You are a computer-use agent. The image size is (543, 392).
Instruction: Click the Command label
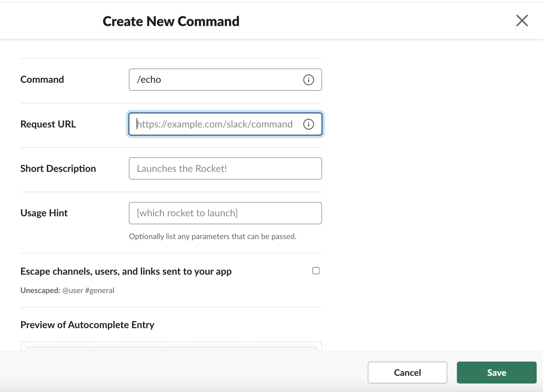click(42, 80)
